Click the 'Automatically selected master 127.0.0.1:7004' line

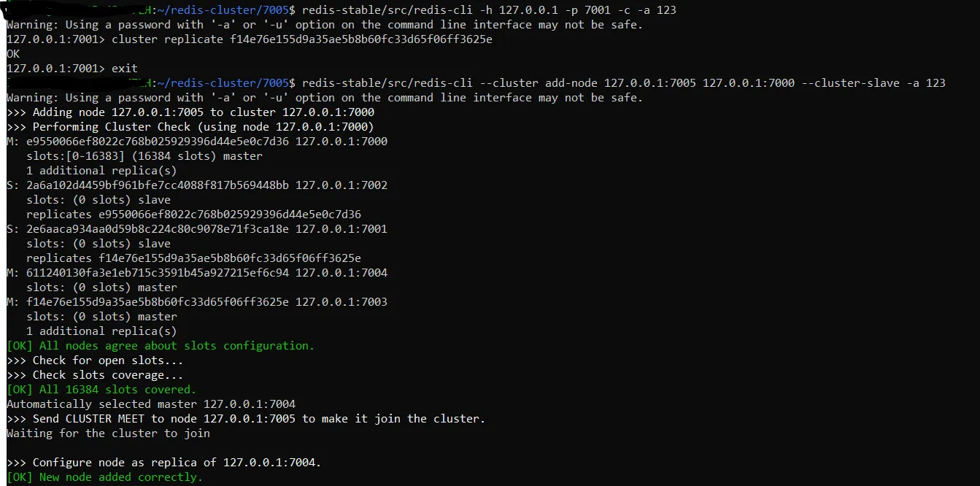tap(151, 404)
